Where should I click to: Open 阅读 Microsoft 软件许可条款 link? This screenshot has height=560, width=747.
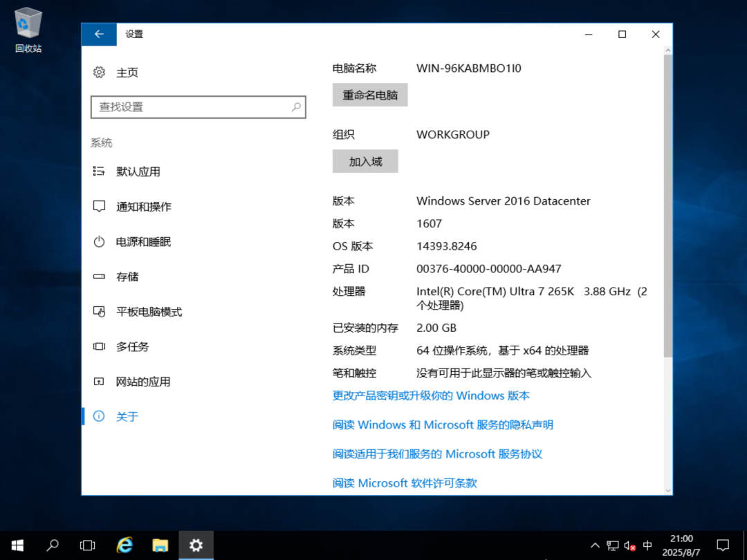pyautogui.click(x=405, y=483)
